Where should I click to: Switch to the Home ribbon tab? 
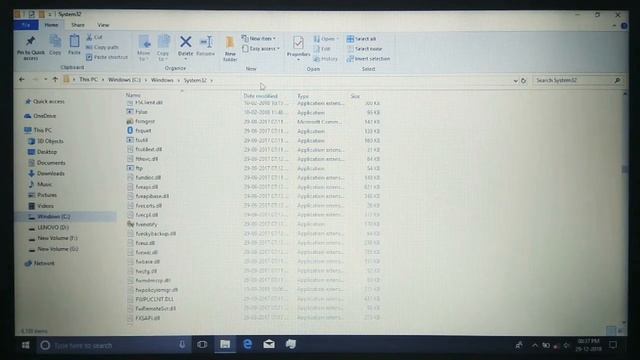point(51,25)
